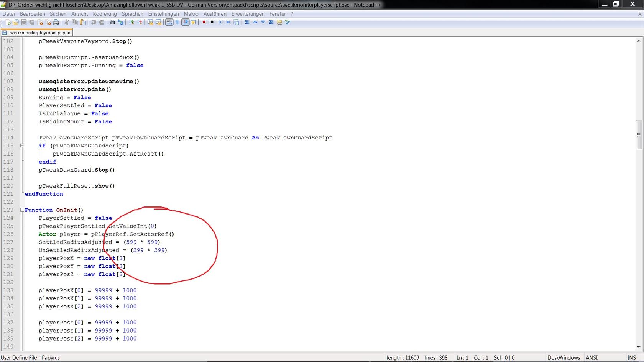Toggle word wrap toolbar button

(x=169, y=22)
